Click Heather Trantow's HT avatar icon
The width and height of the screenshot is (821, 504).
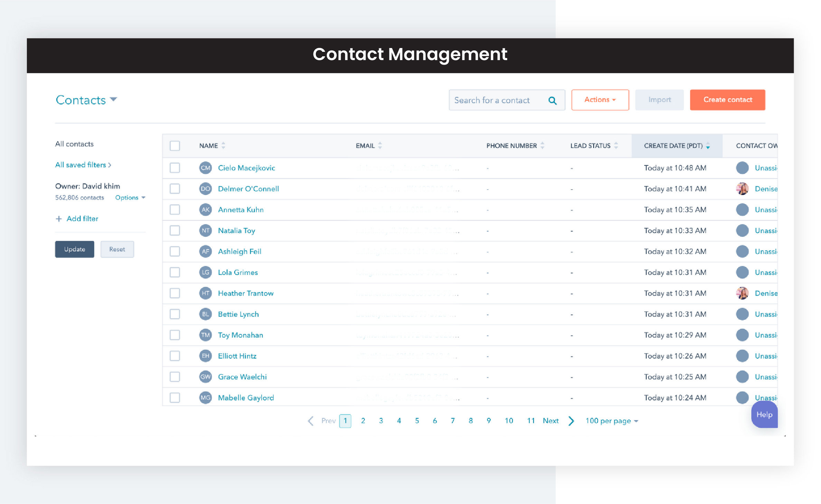point(206,293)
